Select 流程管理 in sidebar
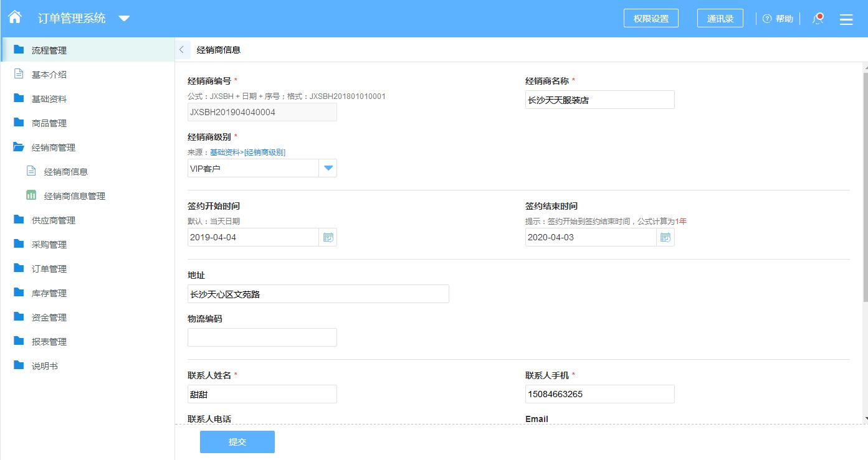868x460 pixels. pos(88,50)
